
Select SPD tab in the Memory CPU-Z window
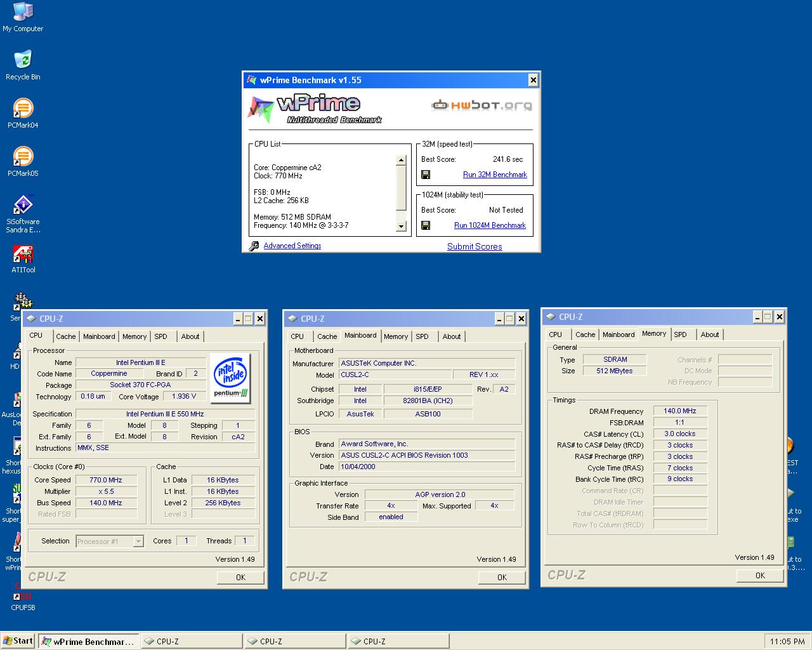coord(681,335)
